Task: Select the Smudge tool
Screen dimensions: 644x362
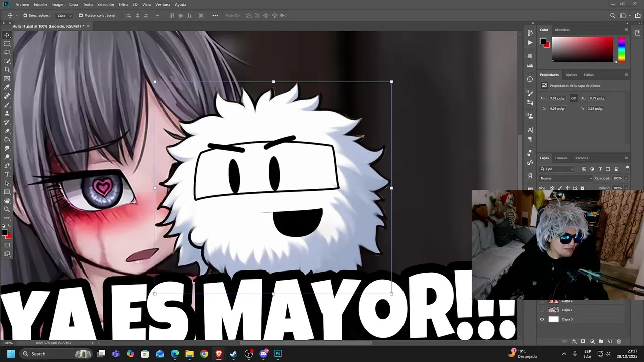Action: pos(7,148)
